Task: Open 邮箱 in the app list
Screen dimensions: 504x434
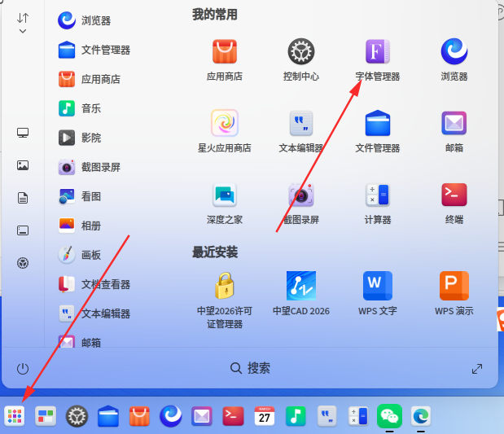Action: [x=80, y=342]
